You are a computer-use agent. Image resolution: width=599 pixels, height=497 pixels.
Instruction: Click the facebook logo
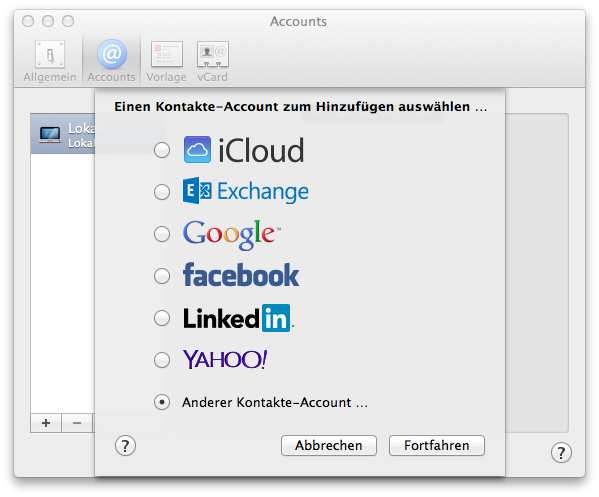tap(241, 275)
